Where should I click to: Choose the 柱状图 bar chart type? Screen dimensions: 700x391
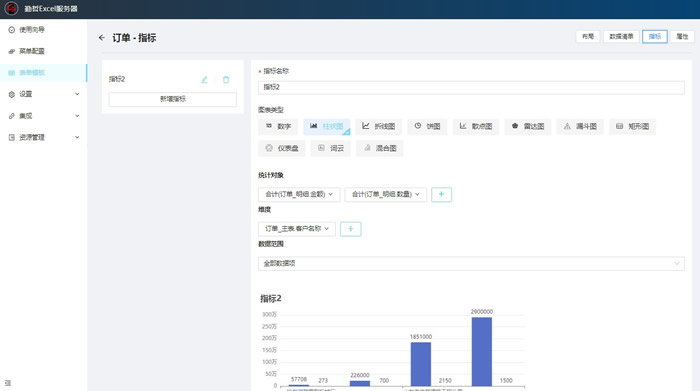(x=327, y=126)
